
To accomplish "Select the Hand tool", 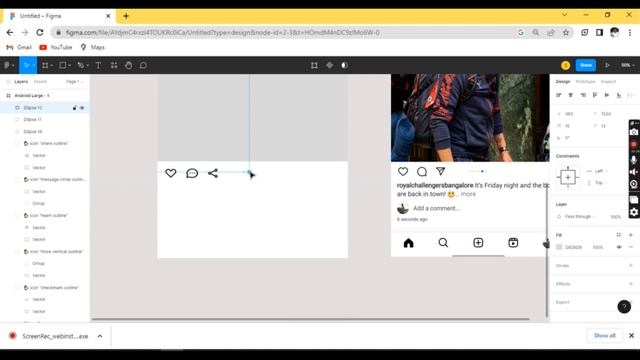I will pyautogui.click(x=129, y=65).
